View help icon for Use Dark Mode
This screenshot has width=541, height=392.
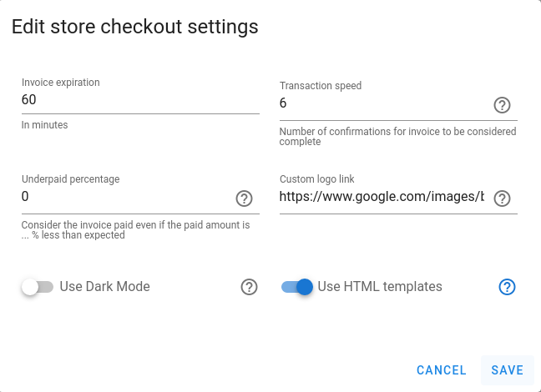click(249, 287)
